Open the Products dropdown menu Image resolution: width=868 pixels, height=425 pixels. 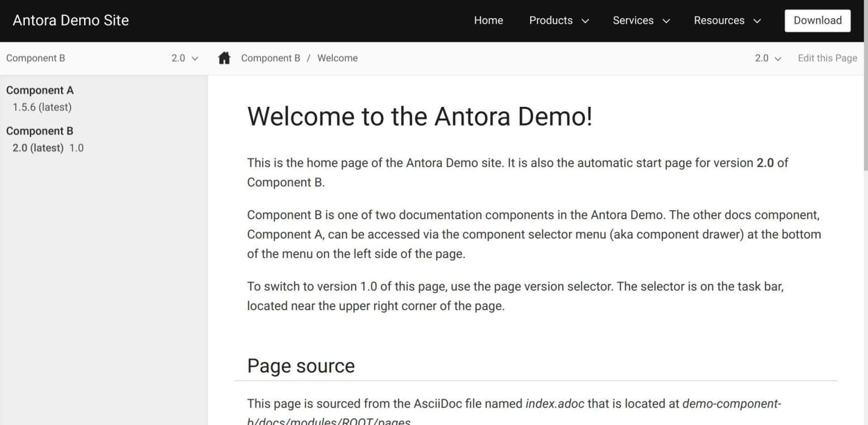point(551,21)
